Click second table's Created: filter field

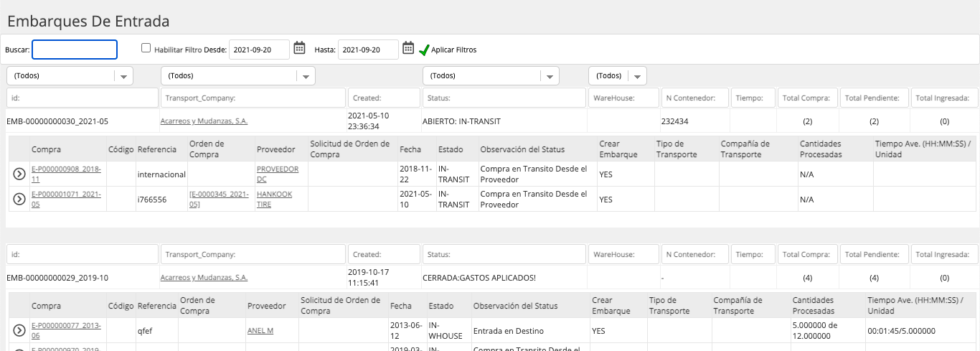pos(384,254)
